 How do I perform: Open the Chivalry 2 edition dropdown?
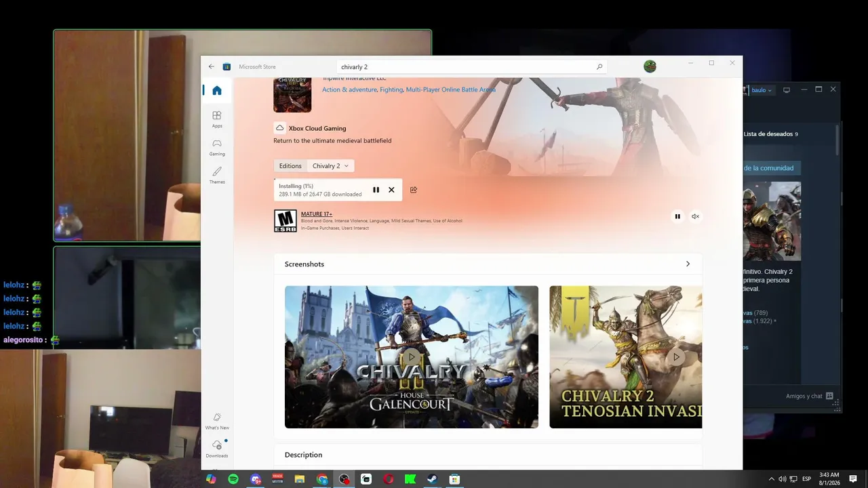330,166
